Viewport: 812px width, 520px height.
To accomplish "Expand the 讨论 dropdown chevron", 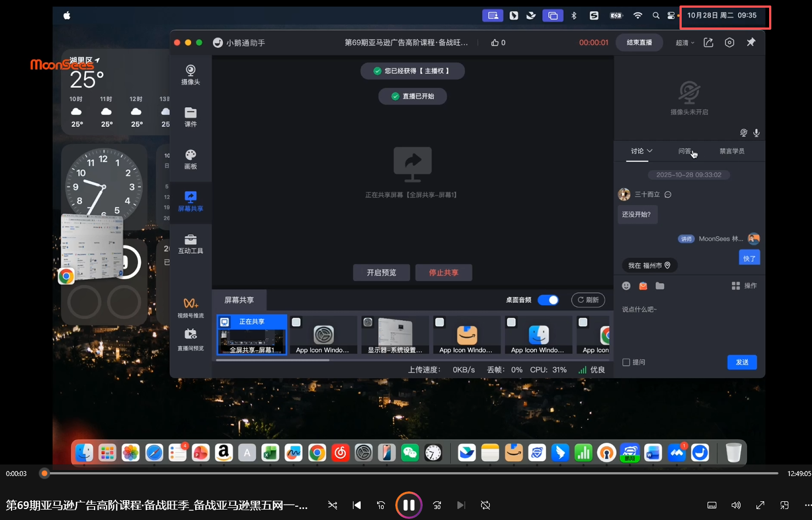I will point(650,151).
